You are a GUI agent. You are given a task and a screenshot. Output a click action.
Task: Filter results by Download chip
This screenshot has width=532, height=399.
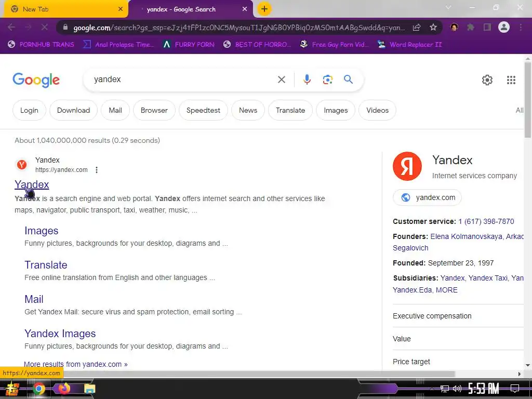(73, 110)
